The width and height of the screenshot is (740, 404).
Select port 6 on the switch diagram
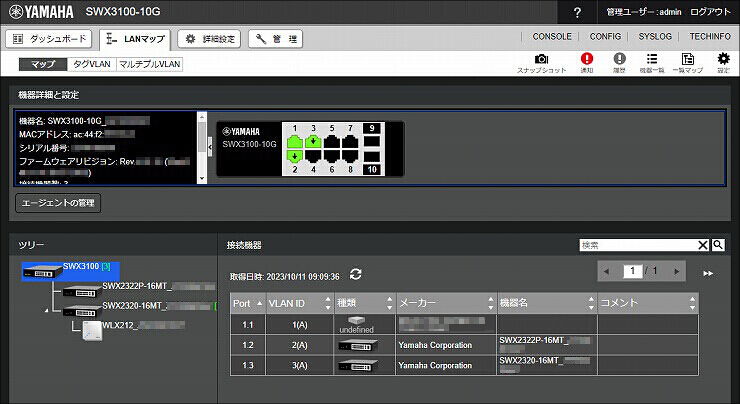(x=332, y=156)
